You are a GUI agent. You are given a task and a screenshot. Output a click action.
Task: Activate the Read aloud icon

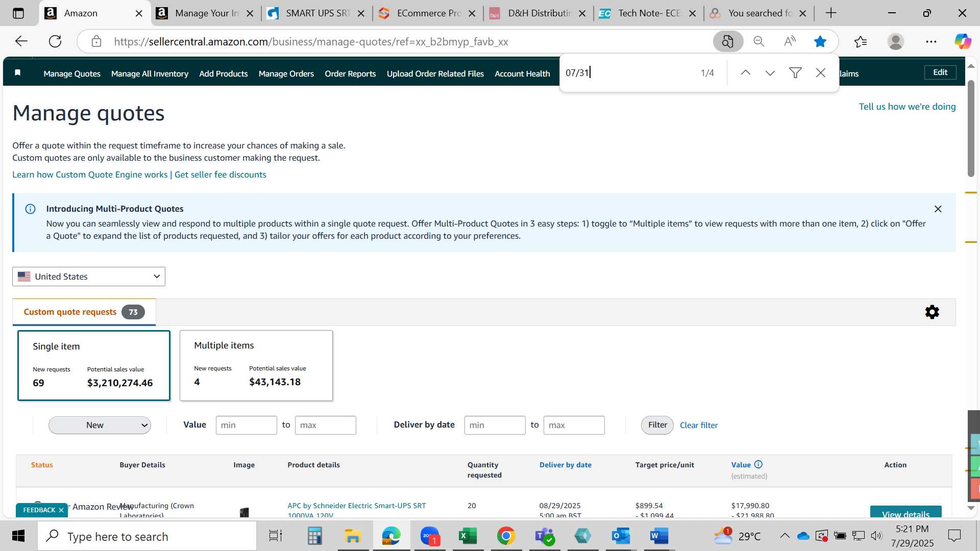(x=790, y=41)
